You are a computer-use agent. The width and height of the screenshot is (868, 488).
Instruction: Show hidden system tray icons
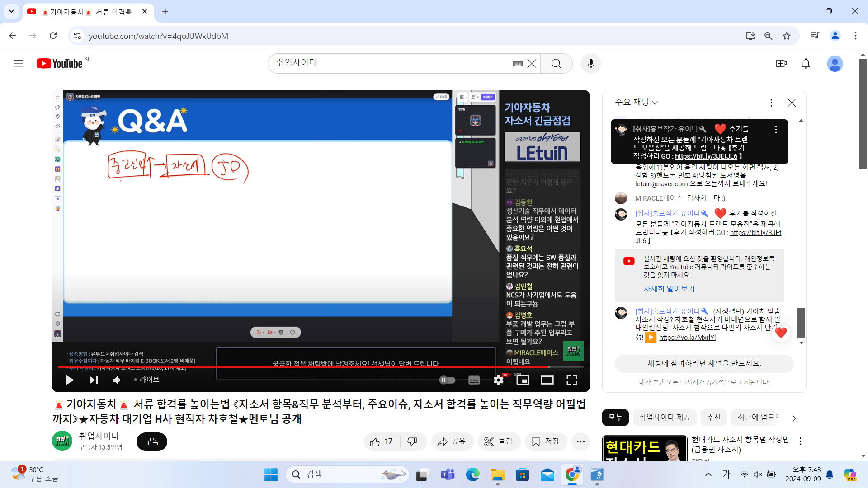click(708, 474)
